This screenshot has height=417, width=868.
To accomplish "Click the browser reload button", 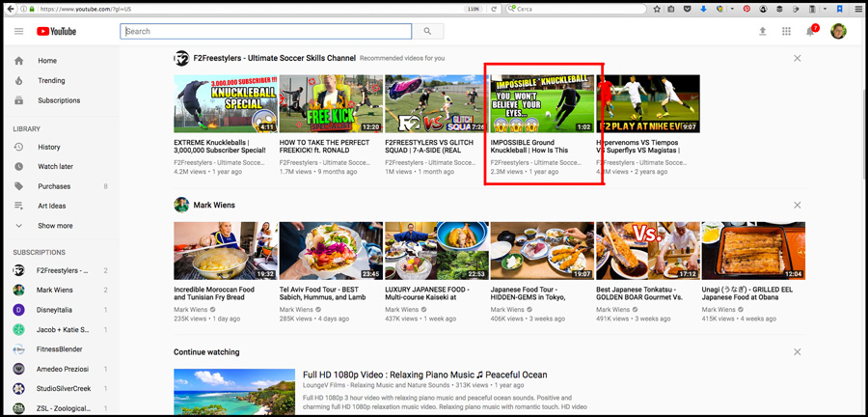I will click(494, 10).
